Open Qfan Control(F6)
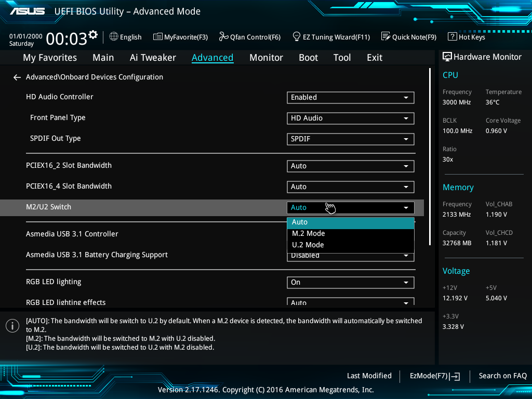532x399 pixels. tap(250, 37)
